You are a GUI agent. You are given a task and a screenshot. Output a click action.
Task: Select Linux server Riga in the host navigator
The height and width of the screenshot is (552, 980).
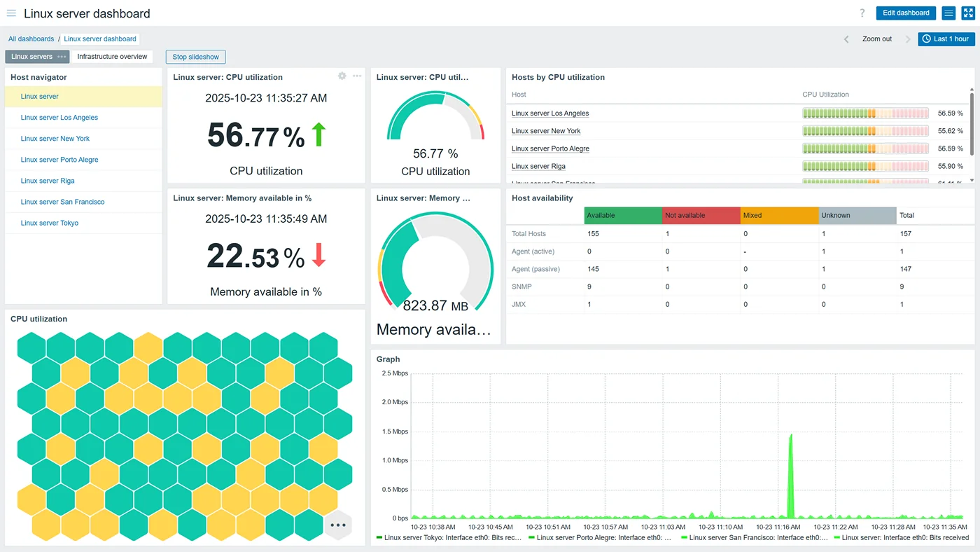tap(47, 181)
